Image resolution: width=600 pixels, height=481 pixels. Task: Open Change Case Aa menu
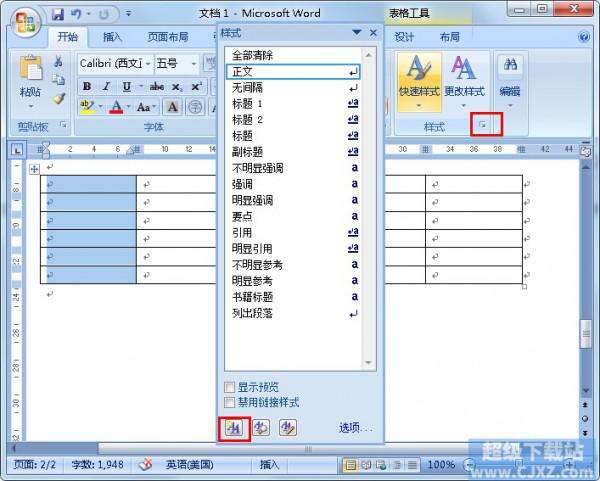tap(144, 107)
